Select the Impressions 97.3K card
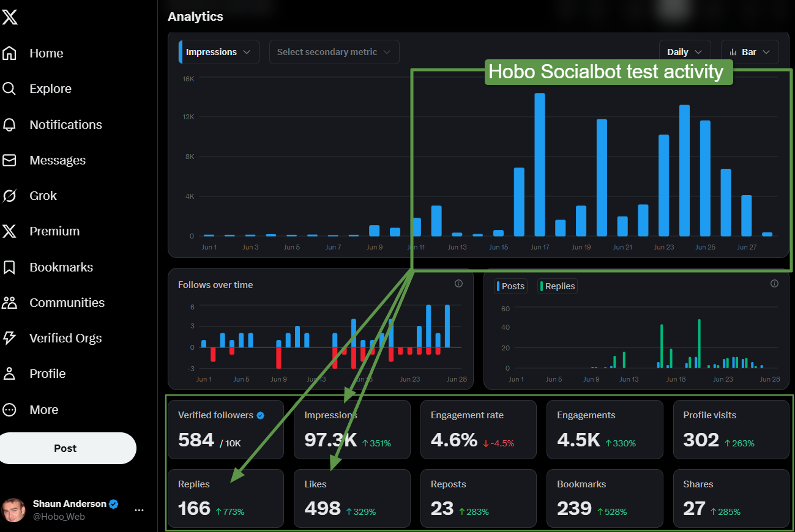The image size is (795, 532). (x=352, y=429)
